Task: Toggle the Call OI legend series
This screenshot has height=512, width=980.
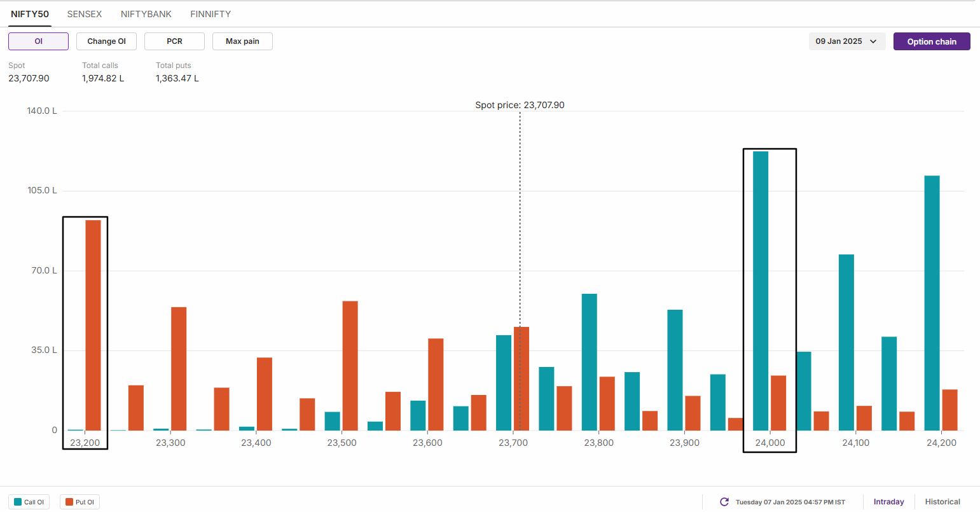Action: (29, 502)
